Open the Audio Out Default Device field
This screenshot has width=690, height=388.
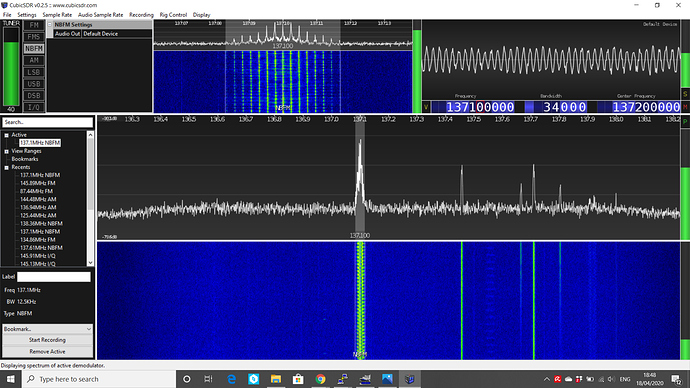(117, 33)
